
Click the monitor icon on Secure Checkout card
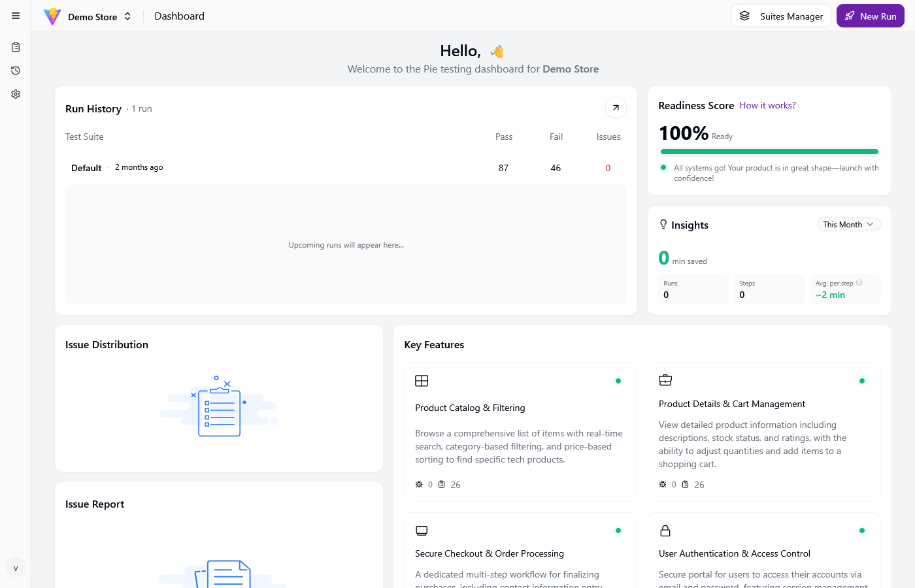[422, 530]
